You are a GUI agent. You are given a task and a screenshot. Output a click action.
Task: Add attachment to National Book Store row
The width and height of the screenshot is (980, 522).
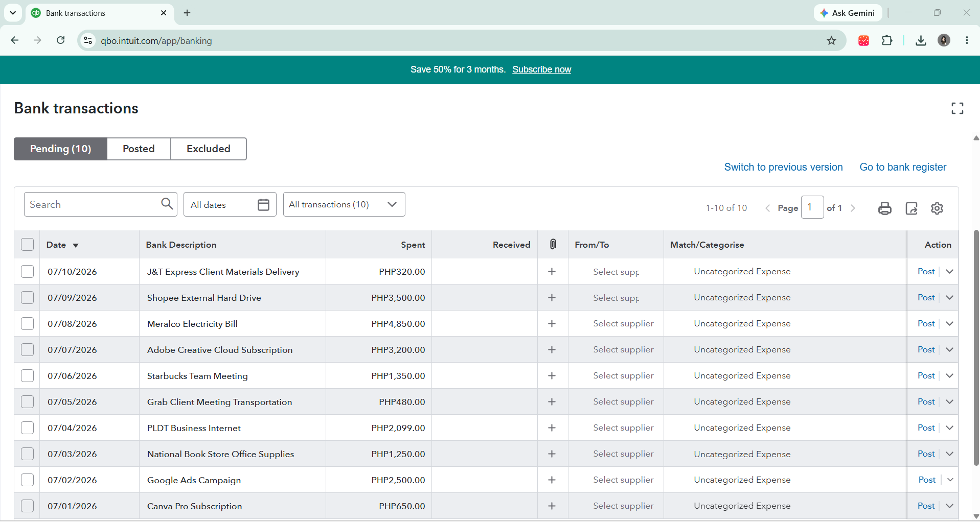tap(552, 454)
